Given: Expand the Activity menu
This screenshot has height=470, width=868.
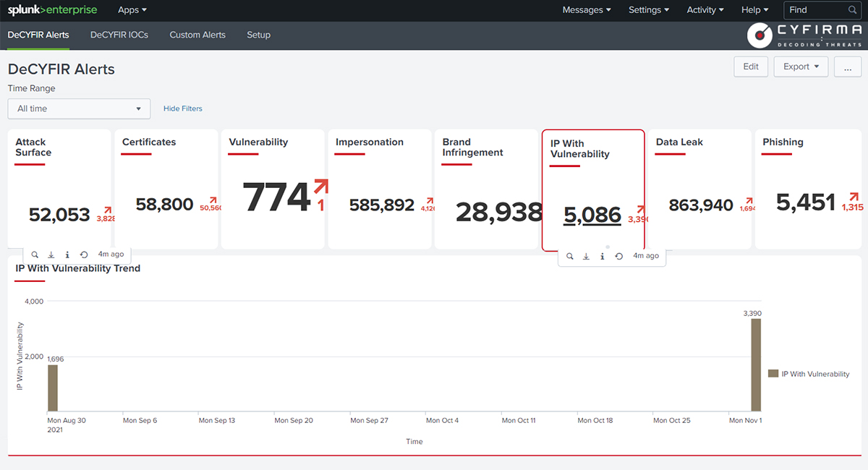Looking at the screenshot, I should tap(705, 10).
